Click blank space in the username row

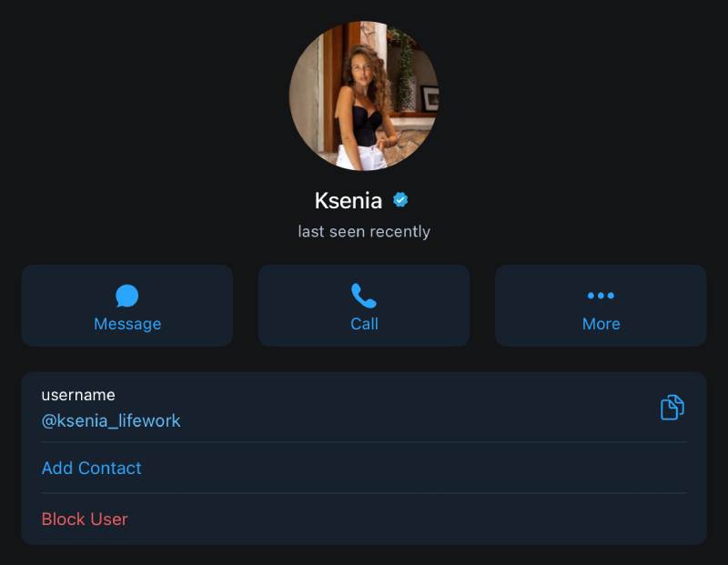pyautogui.click(x=409, y=408)
